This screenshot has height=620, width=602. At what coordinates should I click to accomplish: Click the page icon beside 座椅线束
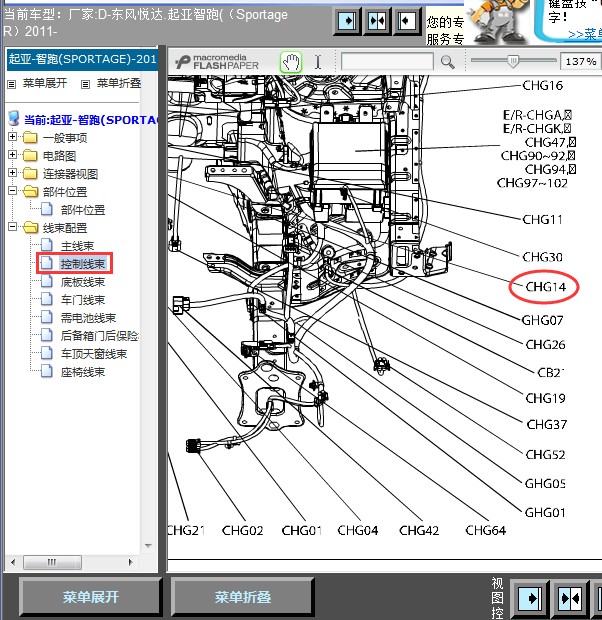pyautogui.click(x=47, y=371)
